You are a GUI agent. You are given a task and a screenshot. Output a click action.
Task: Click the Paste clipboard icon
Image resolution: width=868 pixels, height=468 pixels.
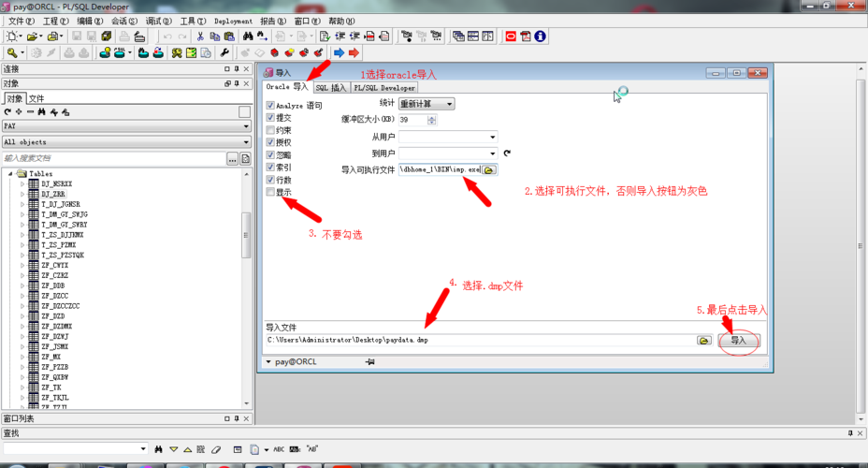[229, 37]
